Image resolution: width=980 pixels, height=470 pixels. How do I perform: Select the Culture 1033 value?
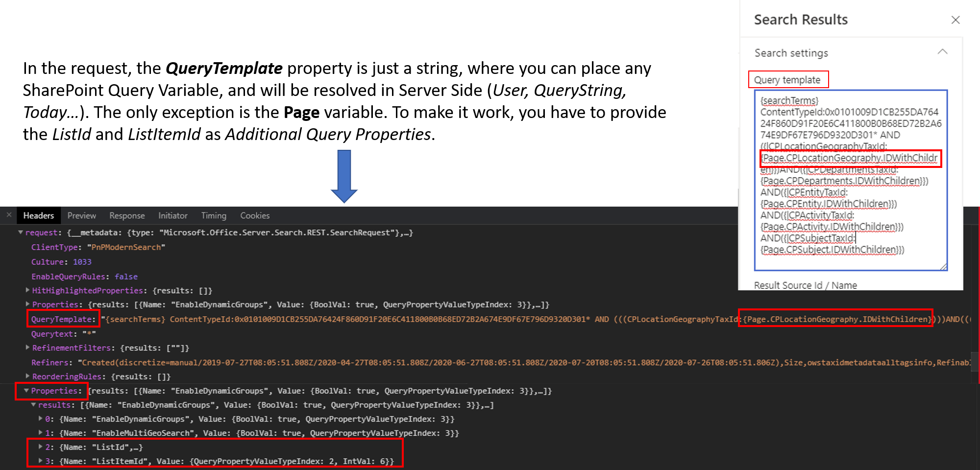[x=82, y=262]
